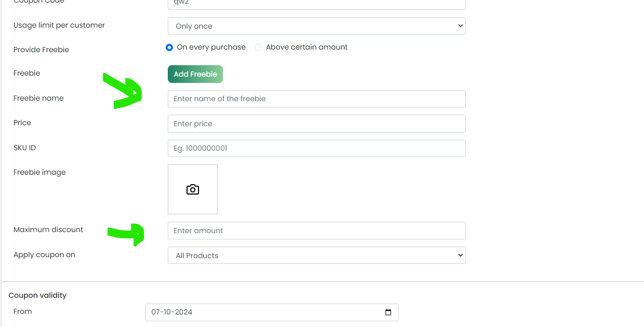The width and height of the screenshot is (644, 327).
Task: Click the From label under Coupon validity
Action: 23,311
